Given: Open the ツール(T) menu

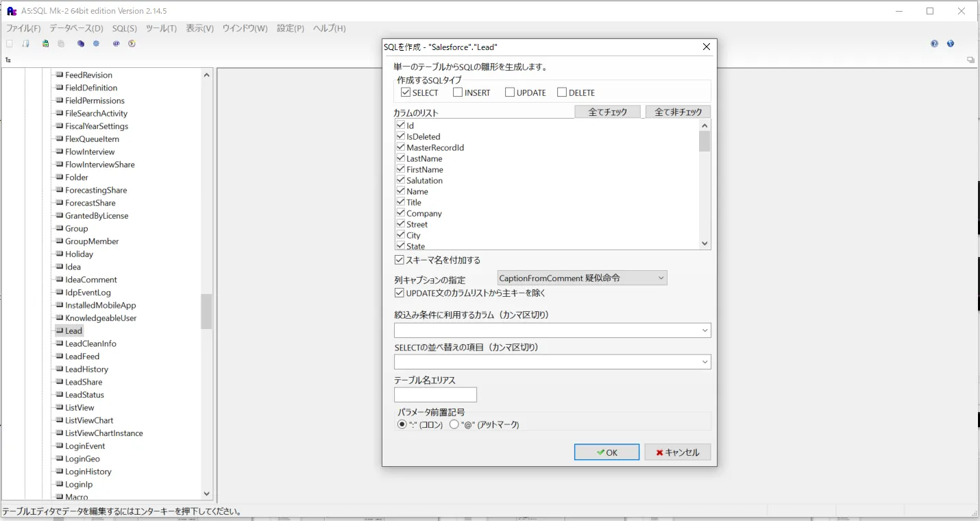Looking at the screenshot, I should [161, 28].
